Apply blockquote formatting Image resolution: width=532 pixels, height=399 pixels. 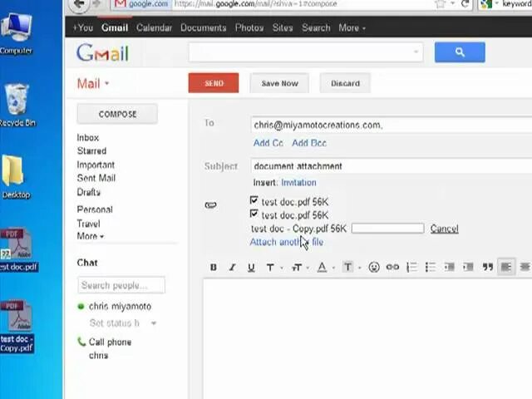click(488, 268)
